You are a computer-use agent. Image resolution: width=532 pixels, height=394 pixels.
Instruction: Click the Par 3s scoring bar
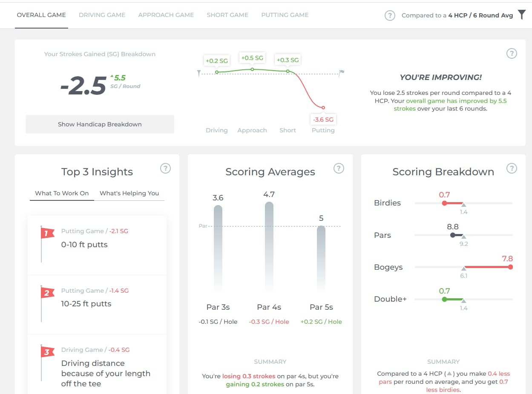(x=218, y=248)
